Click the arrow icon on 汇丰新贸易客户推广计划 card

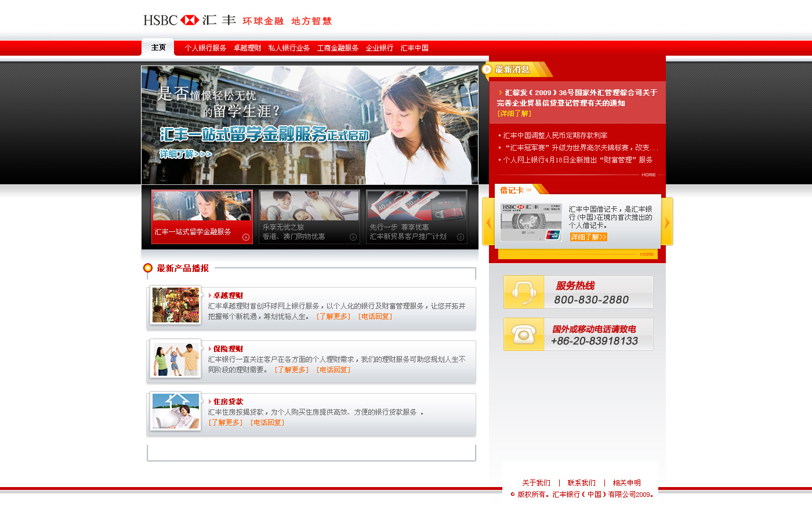click(461, 237)
